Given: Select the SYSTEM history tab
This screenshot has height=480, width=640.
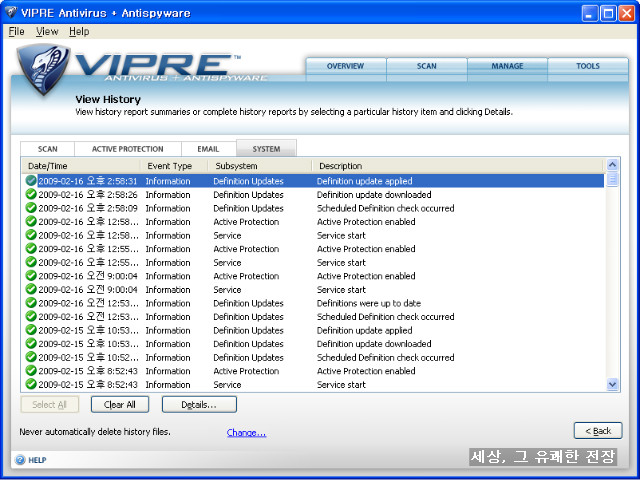Looking at the screenshot, I should click(x=266, y=149).
